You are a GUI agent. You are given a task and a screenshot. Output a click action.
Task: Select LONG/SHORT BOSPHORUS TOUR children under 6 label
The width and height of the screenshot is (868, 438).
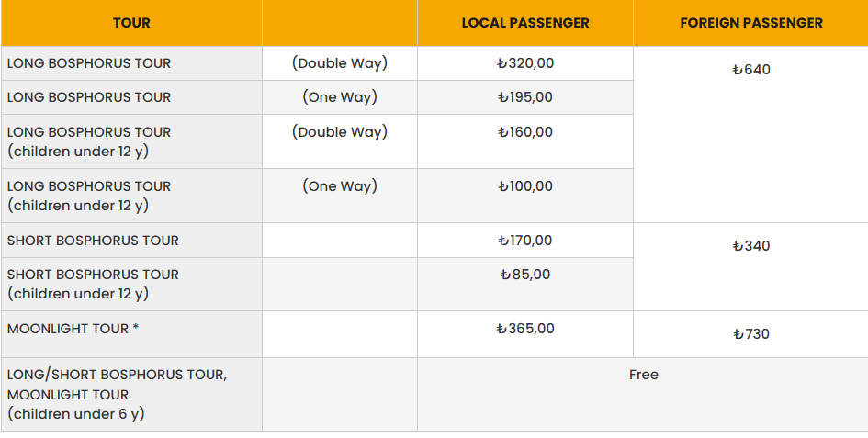(x=118, y=394)
